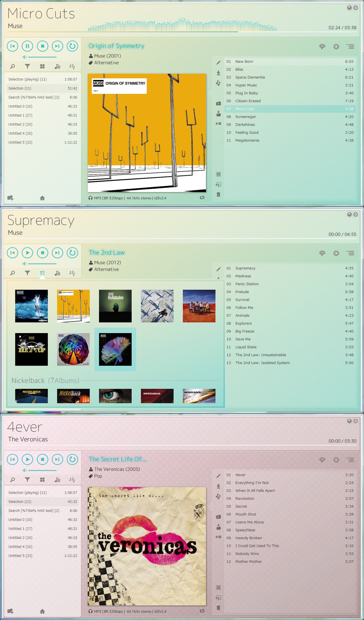The width and height of the screenshot is (364, 620).
Task: Click folder up icon beside Citizen Erased
Action: (x=218, y=103)
